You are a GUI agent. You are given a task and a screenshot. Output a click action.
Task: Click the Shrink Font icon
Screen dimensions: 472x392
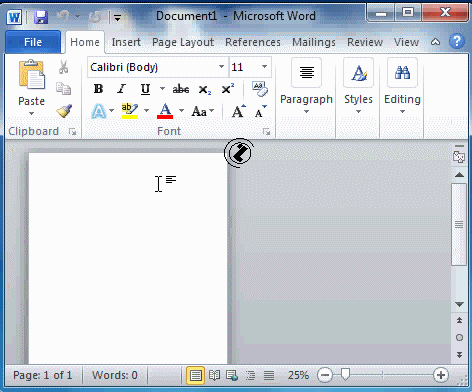click(x=260, y=111)
